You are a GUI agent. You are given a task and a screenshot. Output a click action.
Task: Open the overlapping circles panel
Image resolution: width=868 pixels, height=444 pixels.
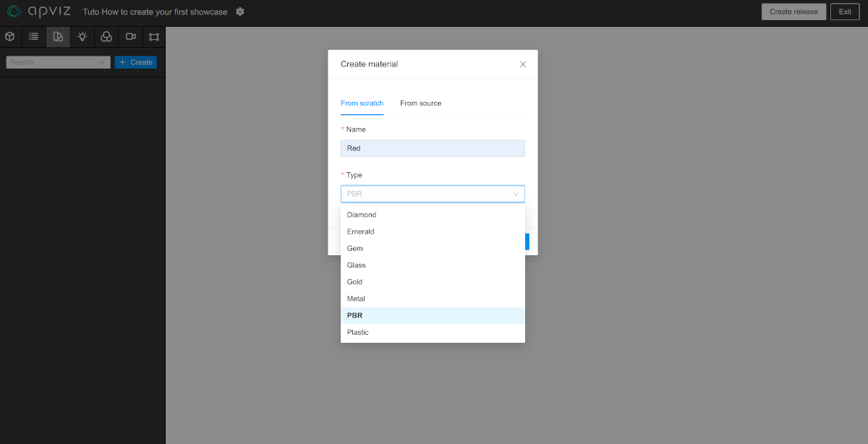click(106, 37)
